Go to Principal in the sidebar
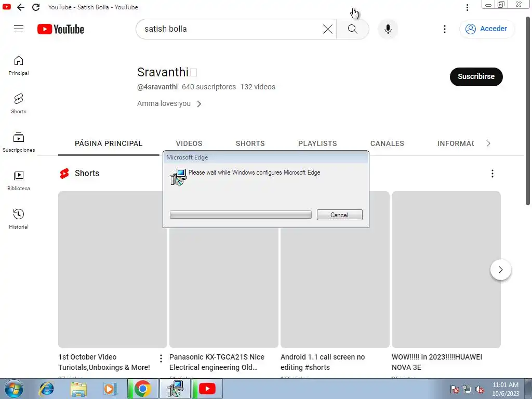532x399 pixels. pos(19,65)
